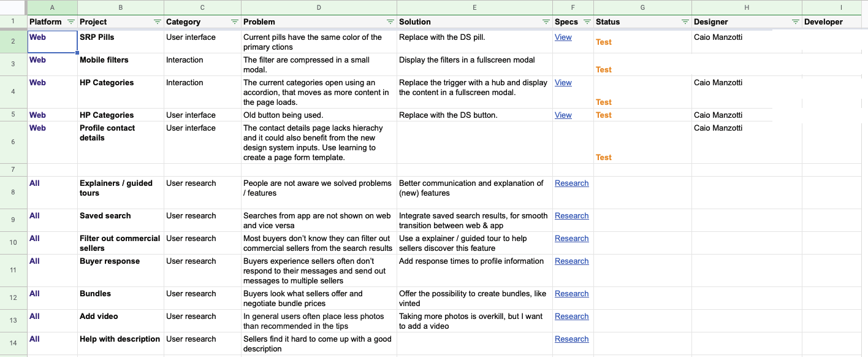
Task: Select row 14 header number
Action: point(13,344)
